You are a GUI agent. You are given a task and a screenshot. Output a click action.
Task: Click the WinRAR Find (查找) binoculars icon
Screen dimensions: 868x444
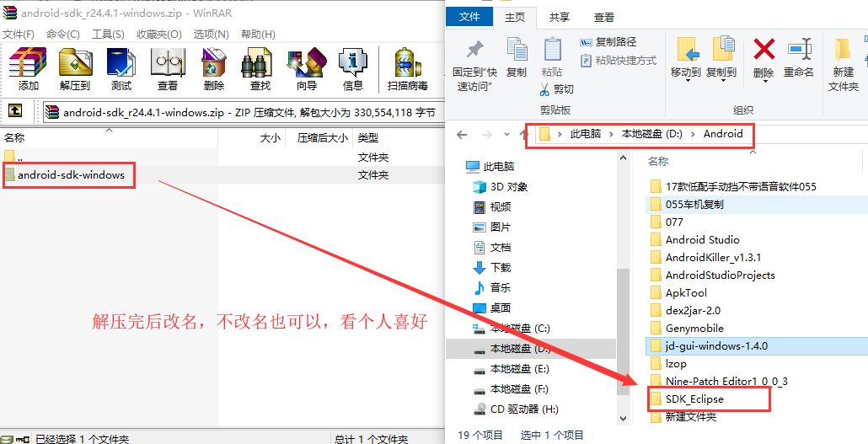[260, 62]
